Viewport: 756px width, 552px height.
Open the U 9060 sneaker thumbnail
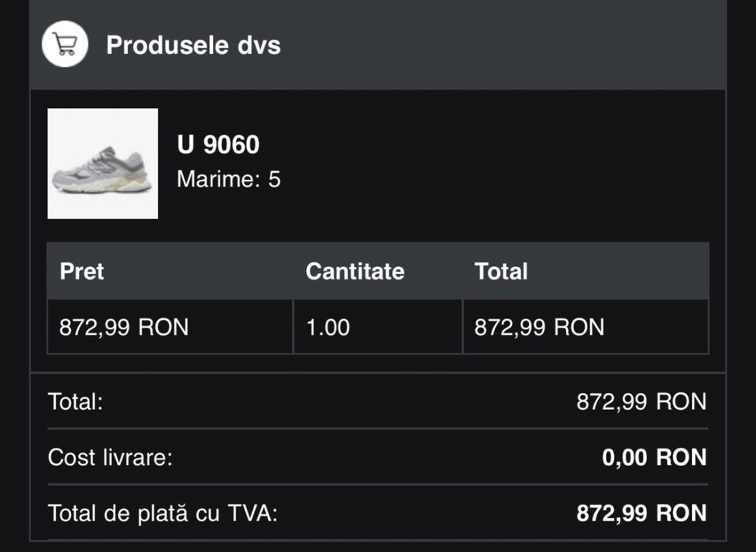[103, 163]
